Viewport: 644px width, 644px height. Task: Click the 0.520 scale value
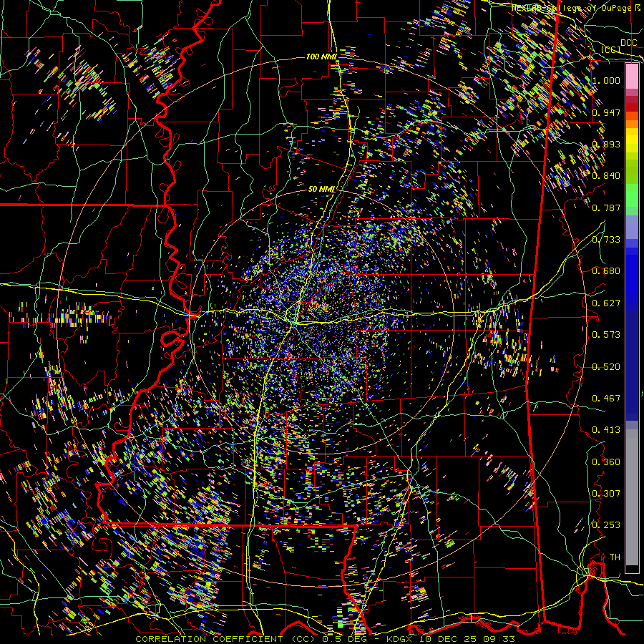point(606,366)
